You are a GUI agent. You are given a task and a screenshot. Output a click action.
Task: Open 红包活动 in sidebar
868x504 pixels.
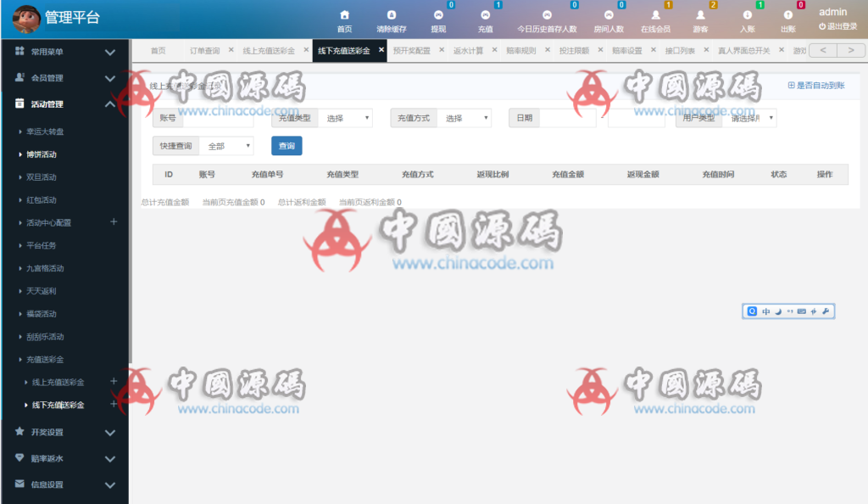click(x=42, y=200)
